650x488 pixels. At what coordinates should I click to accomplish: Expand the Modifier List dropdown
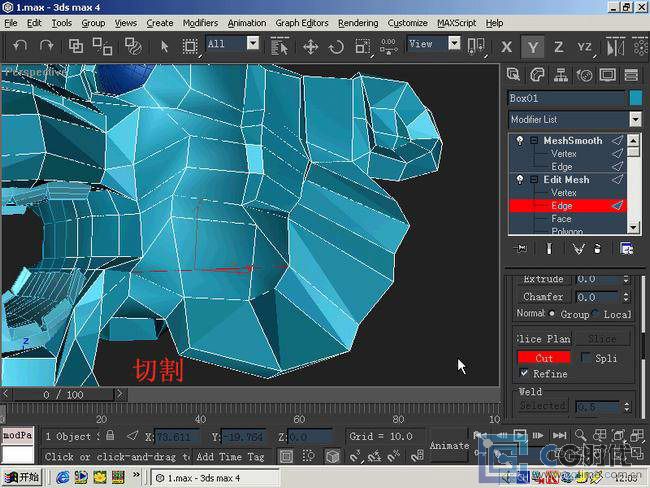[x=635, y=119]
